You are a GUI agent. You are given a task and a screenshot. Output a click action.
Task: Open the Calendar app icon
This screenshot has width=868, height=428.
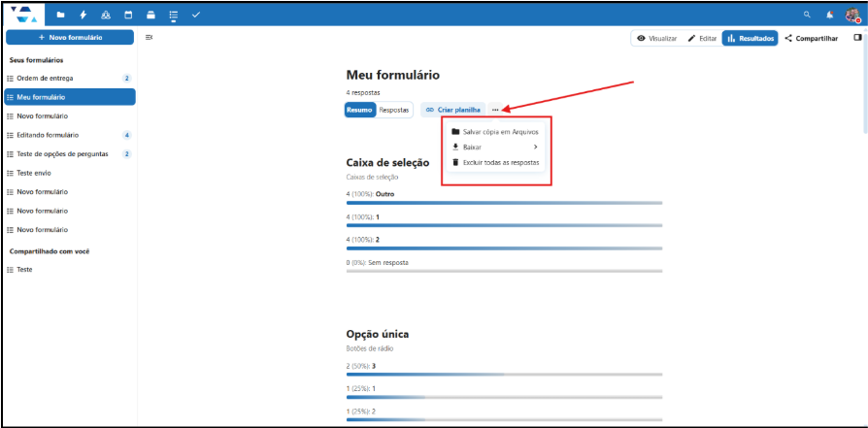click(x=127, y=15)
